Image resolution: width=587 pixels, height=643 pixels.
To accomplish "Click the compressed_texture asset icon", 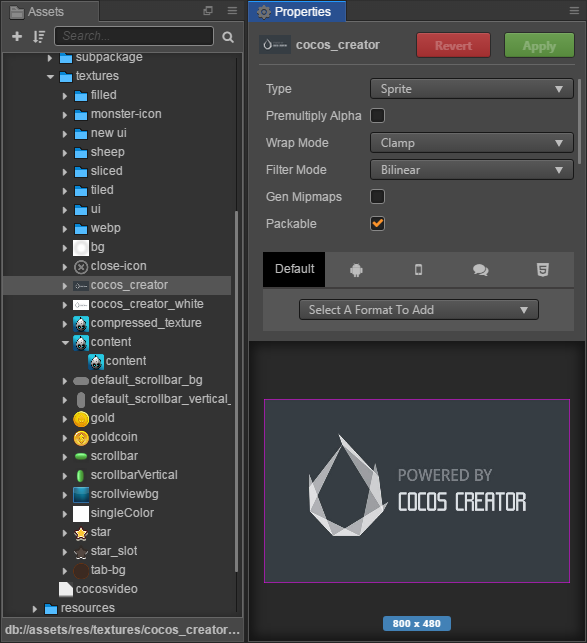I will pos(81,324).
